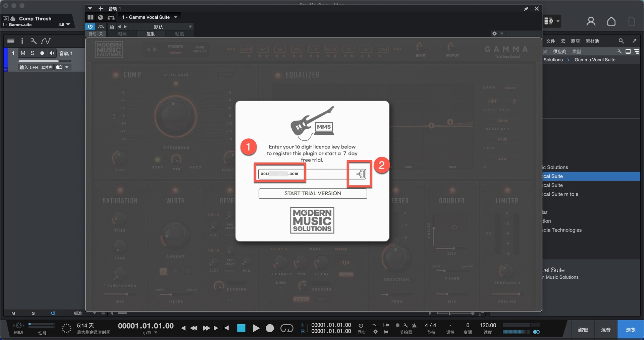
Task: Click the 复制 copy button
Action: click(x=151, y=34)
